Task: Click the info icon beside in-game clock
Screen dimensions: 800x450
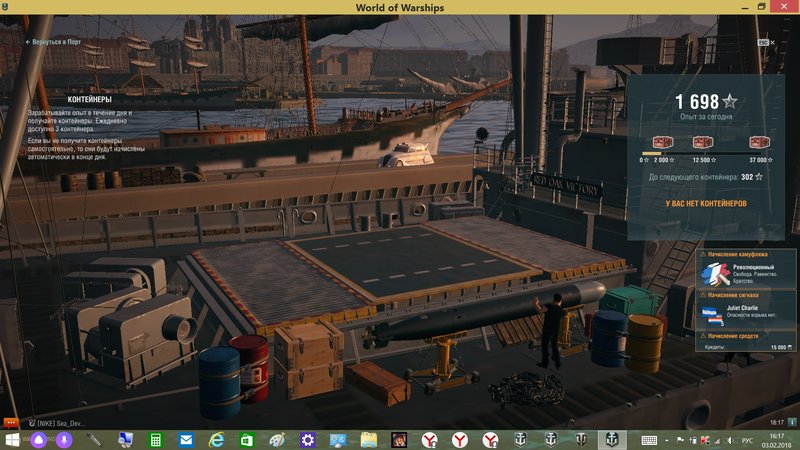Action: pos(792,422)
